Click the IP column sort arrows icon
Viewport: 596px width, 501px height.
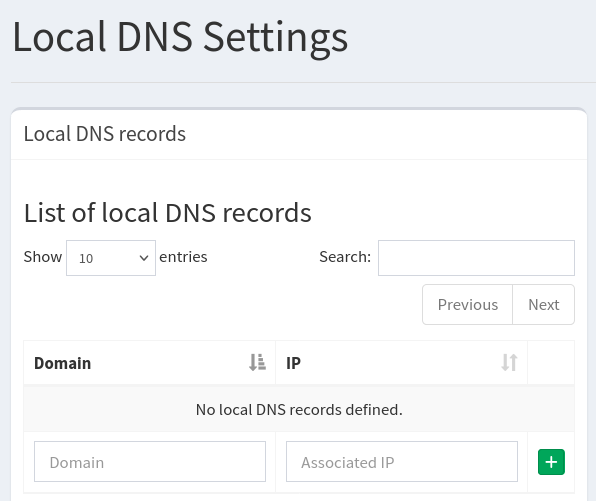click(509, 362)
